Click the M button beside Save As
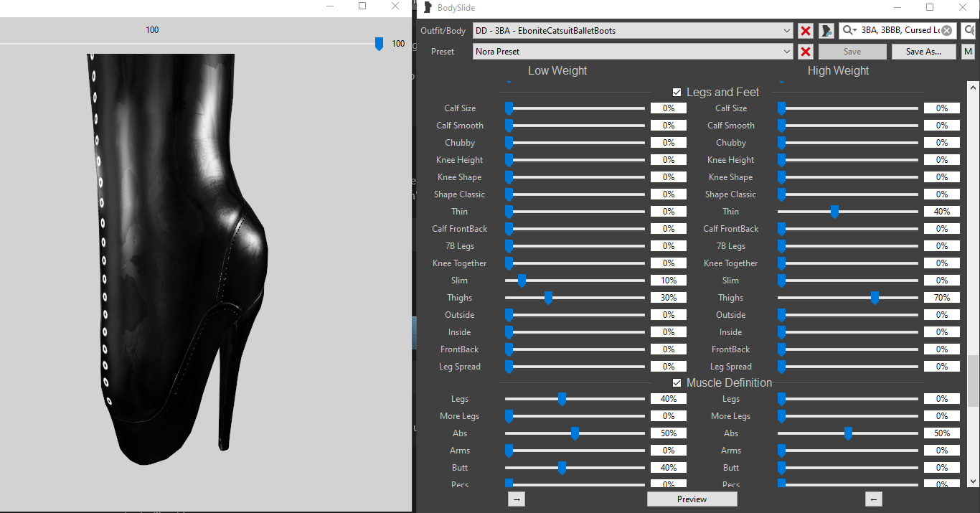 pos(968,52)
